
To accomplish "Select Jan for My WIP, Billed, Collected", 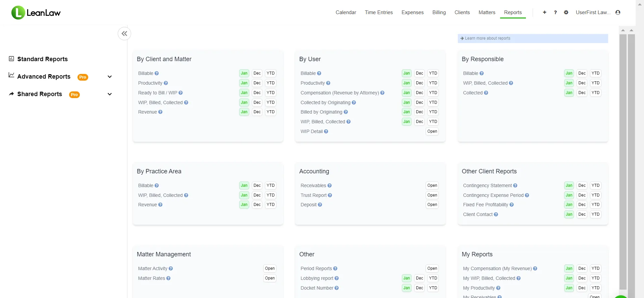I will 569,278.
